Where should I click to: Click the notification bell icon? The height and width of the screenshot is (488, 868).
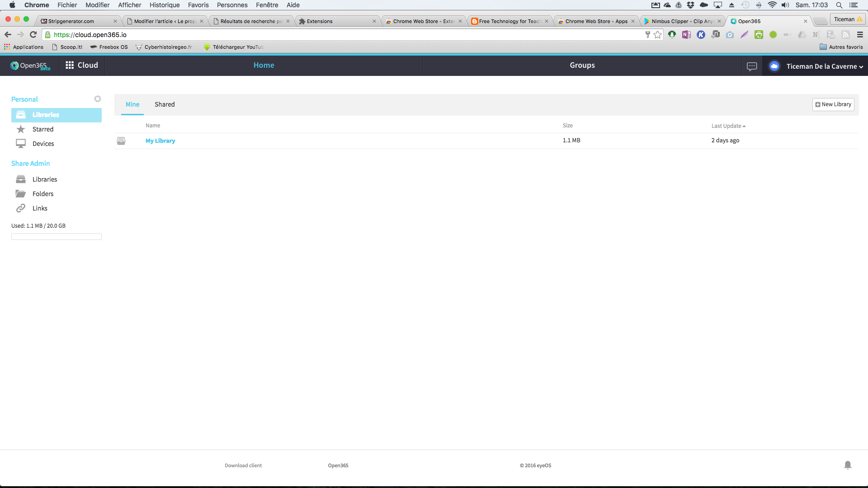(848, 465)
